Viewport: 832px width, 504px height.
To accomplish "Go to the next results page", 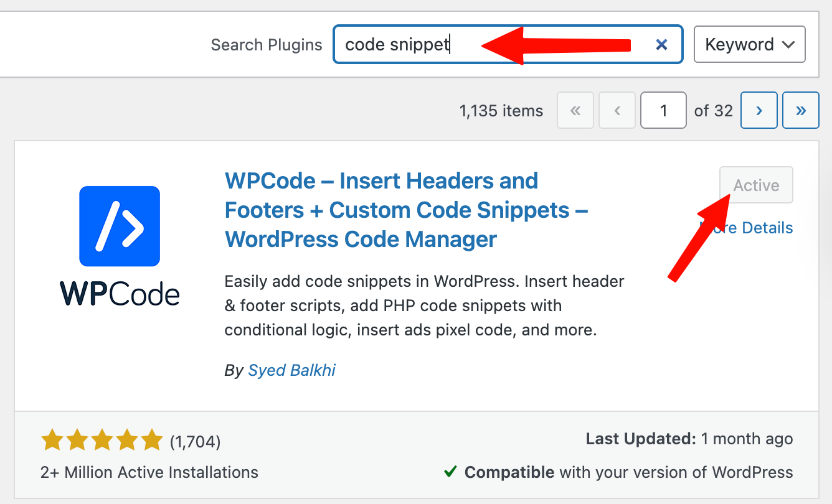I will pos(759,111).
